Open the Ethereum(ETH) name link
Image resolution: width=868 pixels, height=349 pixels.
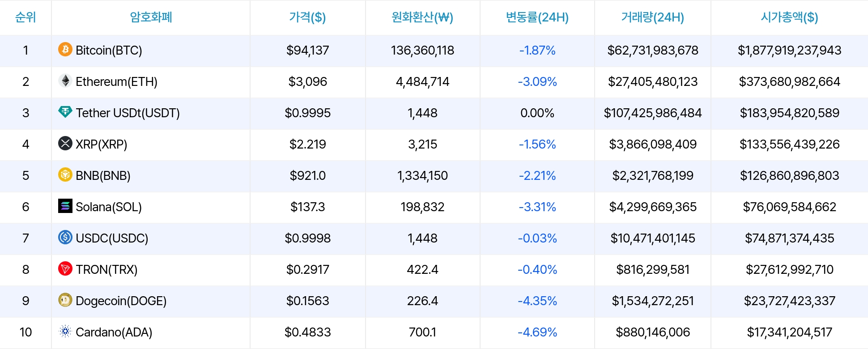(x=116, y=81)
